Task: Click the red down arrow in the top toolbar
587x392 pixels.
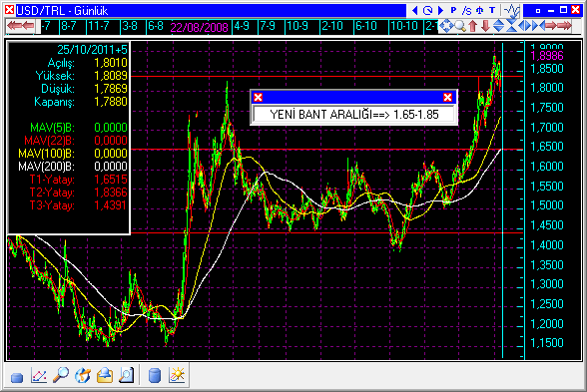Action: (485, 26)
